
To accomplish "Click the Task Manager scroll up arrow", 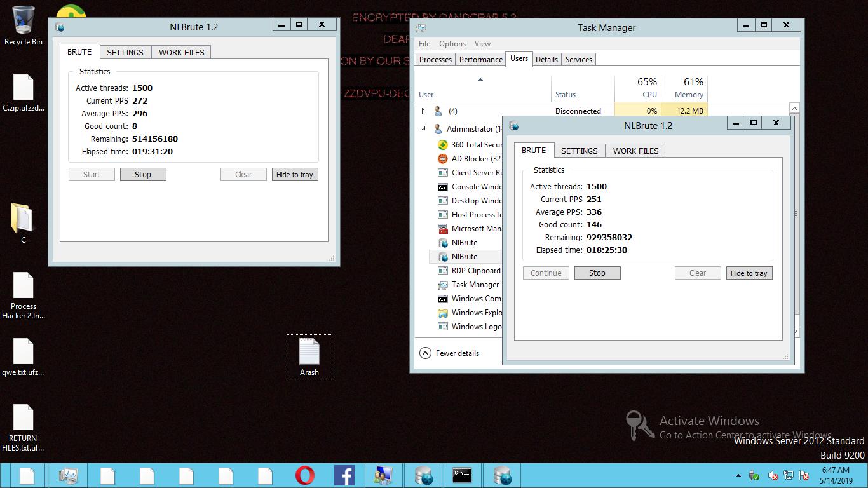I will [794, 108].
